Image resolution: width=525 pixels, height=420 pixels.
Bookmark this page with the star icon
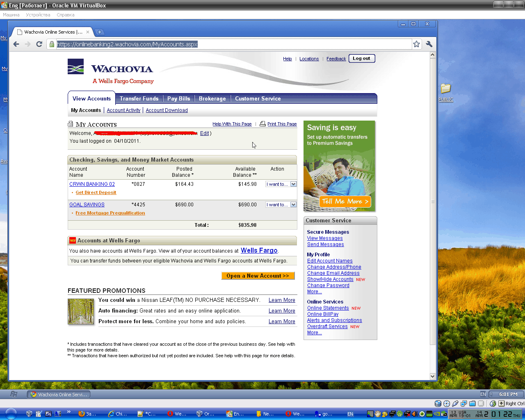pyautogui.click(x=416, y=44)
